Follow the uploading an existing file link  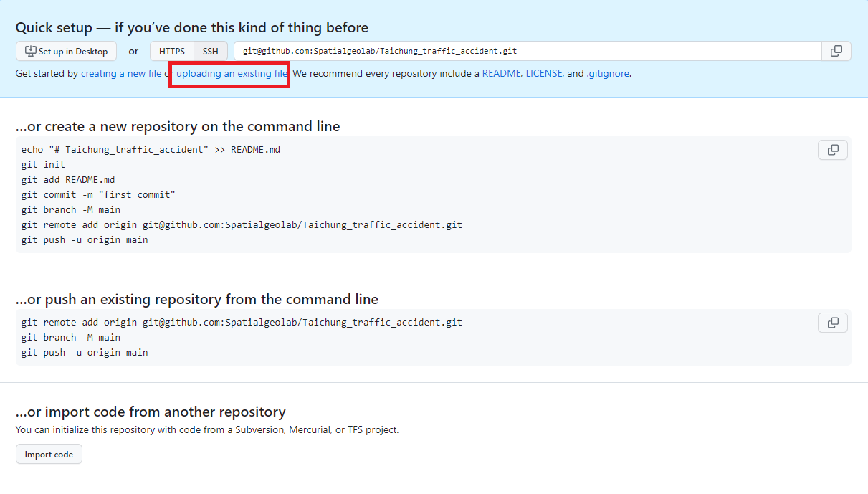click(232, 73)
